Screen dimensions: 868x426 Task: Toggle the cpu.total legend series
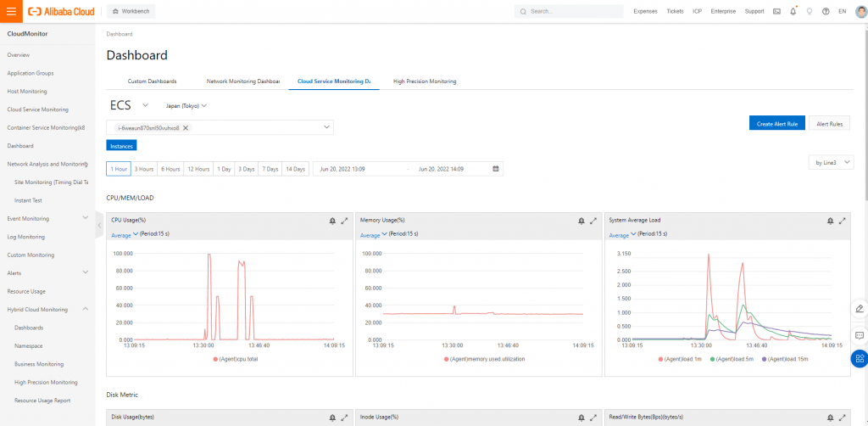pos(236,359)
